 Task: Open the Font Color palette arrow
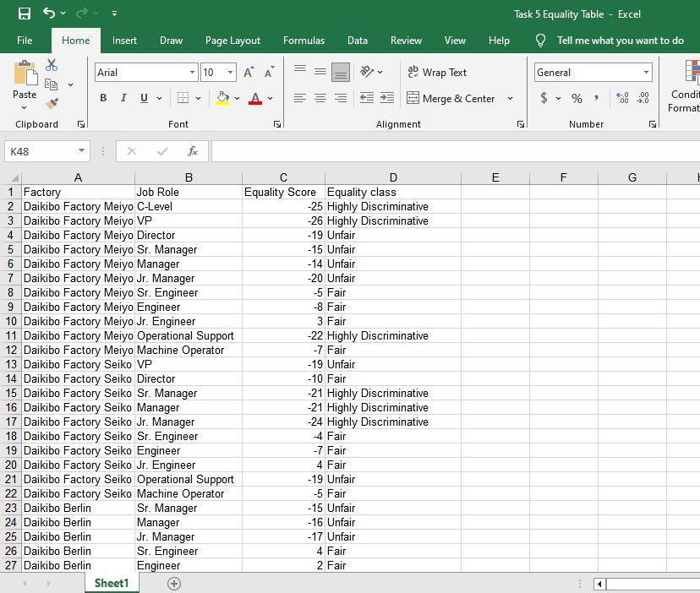point(270,98)
